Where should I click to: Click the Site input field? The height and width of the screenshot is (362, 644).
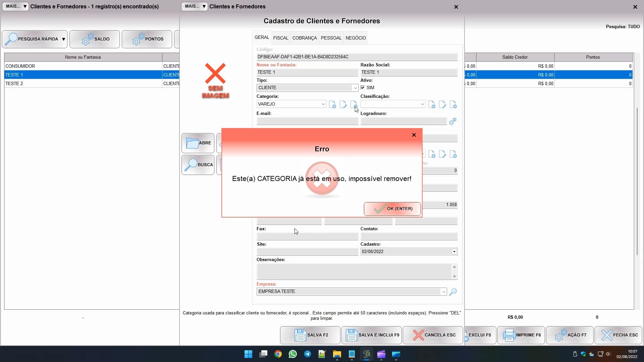point(307,252)
